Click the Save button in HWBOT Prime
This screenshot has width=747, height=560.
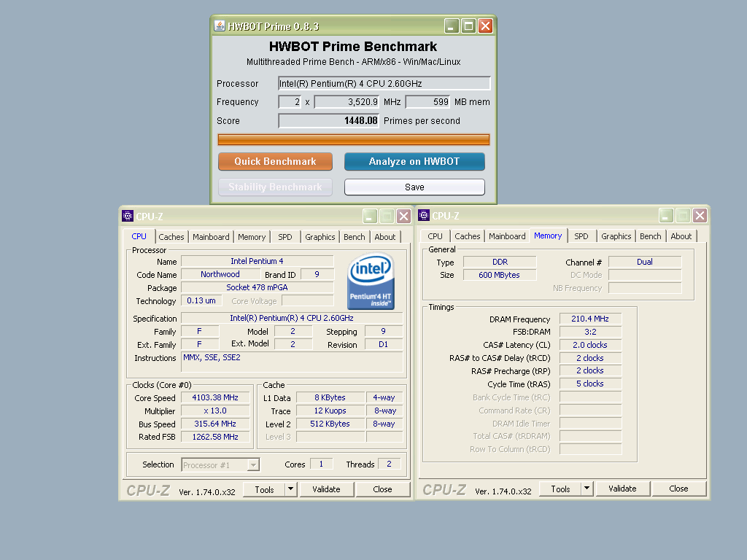pos(414,187)
